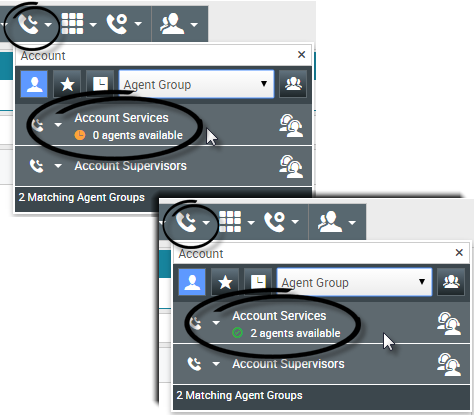Select the recent history clock filter in upper panel

click(100, 84)
